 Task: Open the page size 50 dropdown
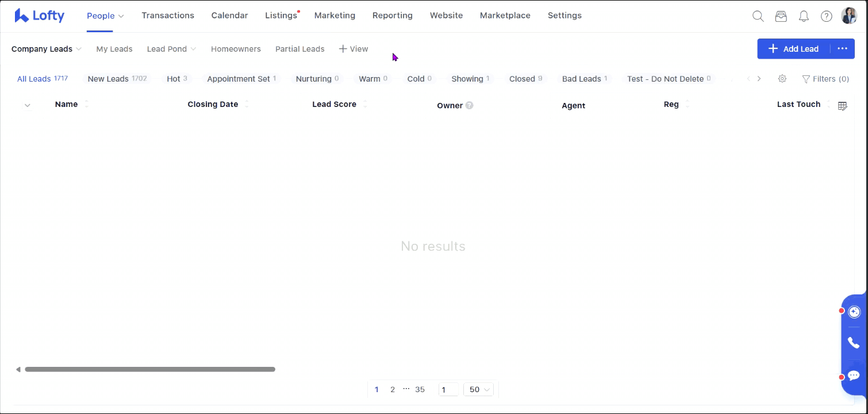(x=478, y=390)
